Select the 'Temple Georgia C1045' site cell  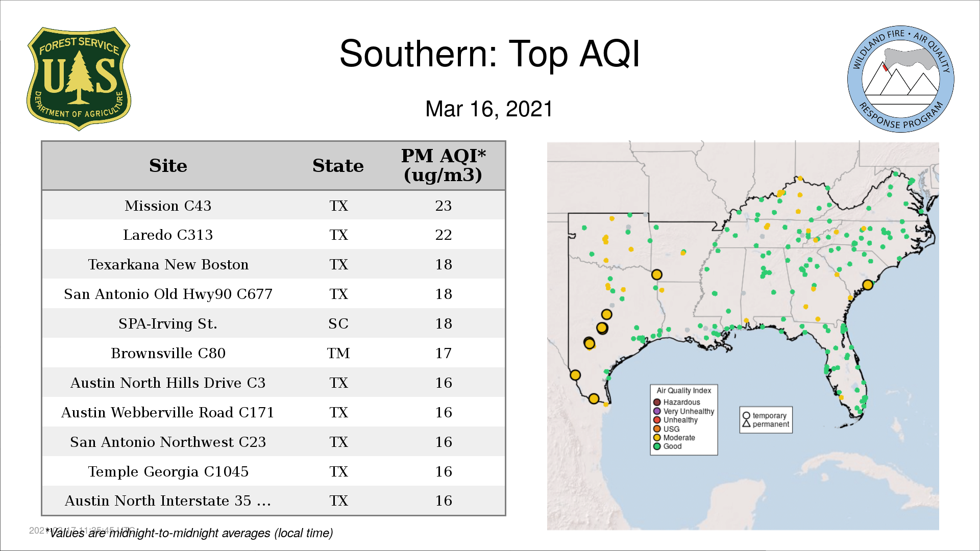click(x=168, y=471)
